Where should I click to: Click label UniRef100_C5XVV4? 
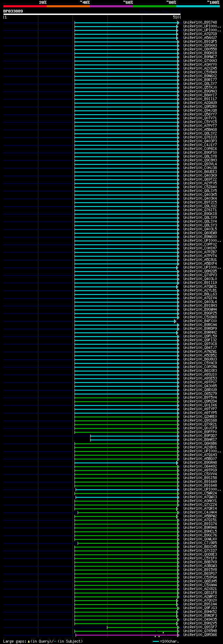pyautogui.click(x=200, y=474)
